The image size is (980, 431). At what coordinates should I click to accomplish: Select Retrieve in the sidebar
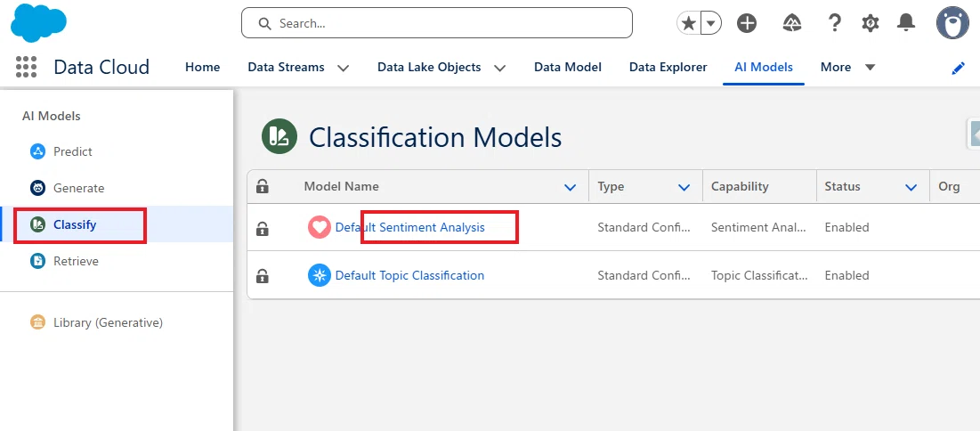click(x=76, y=262)
